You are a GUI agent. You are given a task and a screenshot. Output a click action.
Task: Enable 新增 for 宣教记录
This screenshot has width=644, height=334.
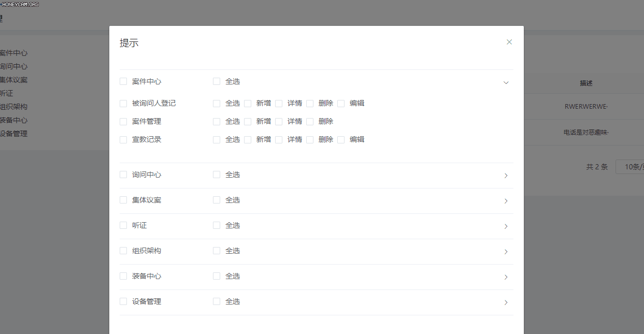tap(248, 139)
